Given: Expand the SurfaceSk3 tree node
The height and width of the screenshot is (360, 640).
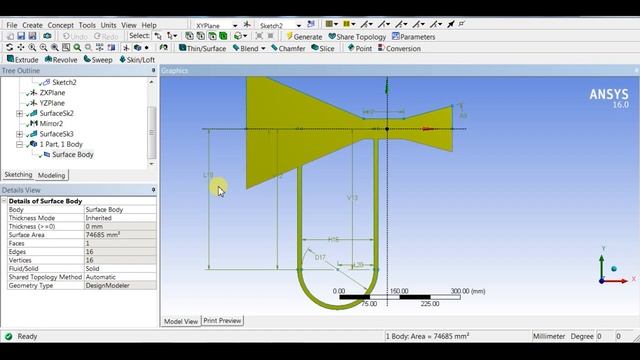Looking at the screenshot, I should (x=19, y=134).
